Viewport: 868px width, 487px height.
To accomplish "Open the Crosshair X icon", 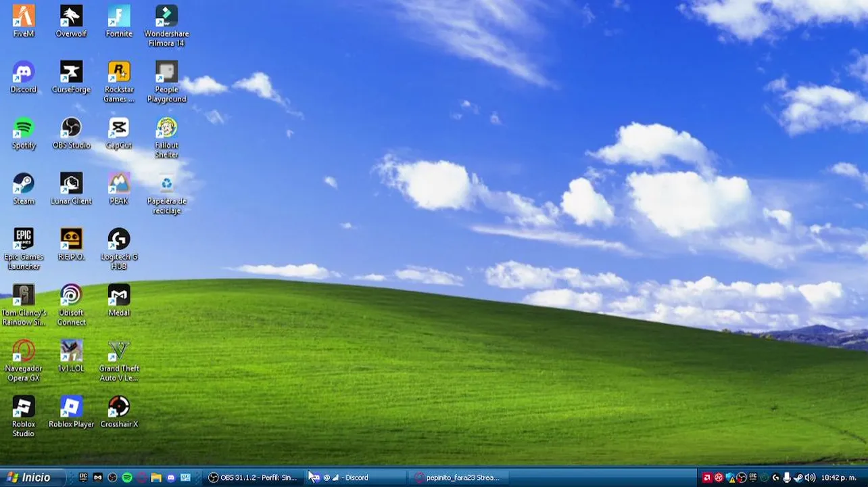I will pyautogui.click(x=119, y=413).
